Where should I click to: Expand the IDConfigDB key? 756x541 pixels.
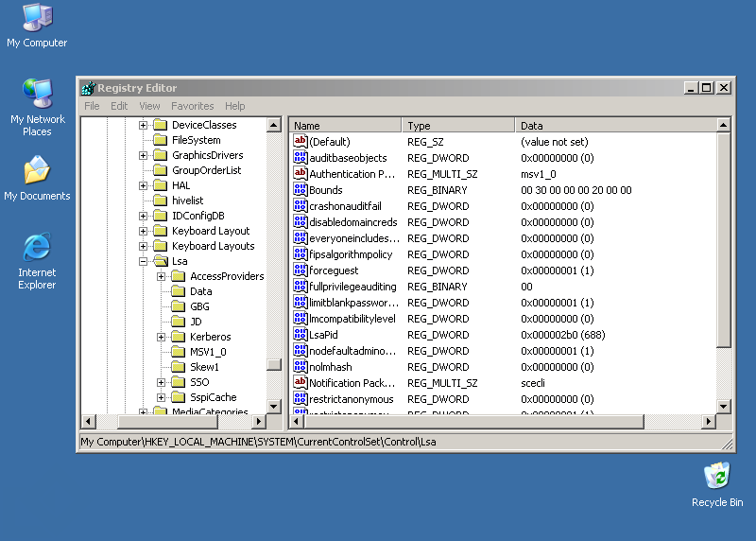coord(144,216)
